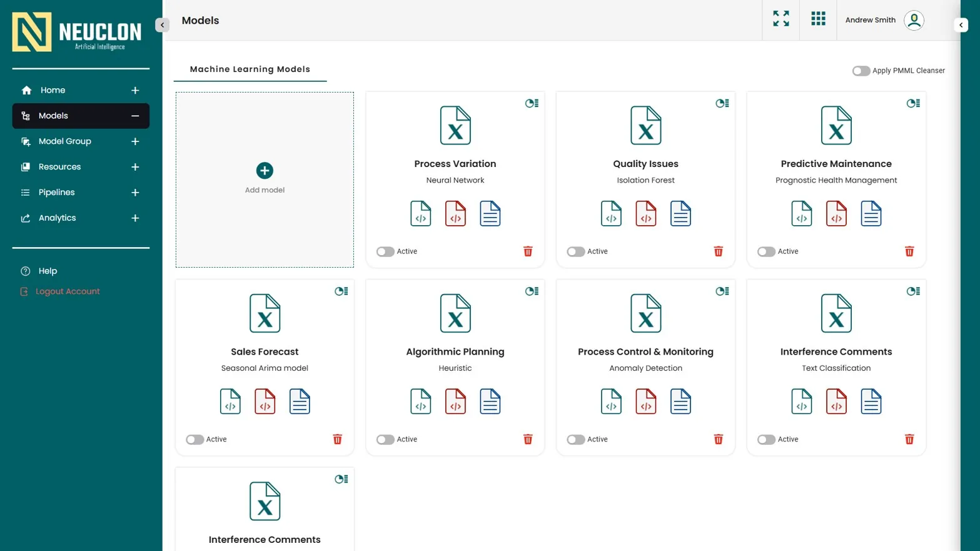Activate the Predictive Maintenance model toggle

[x=766, y=251]
